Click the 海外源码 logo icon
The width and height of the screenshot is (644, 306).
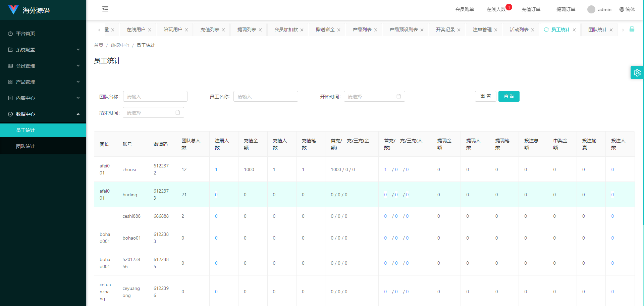13,9
